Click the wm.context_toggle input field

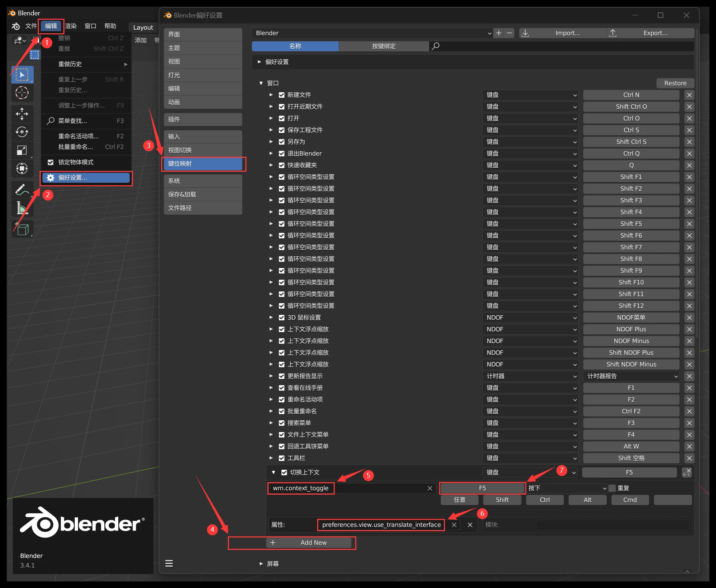click(x=300, y=488)
